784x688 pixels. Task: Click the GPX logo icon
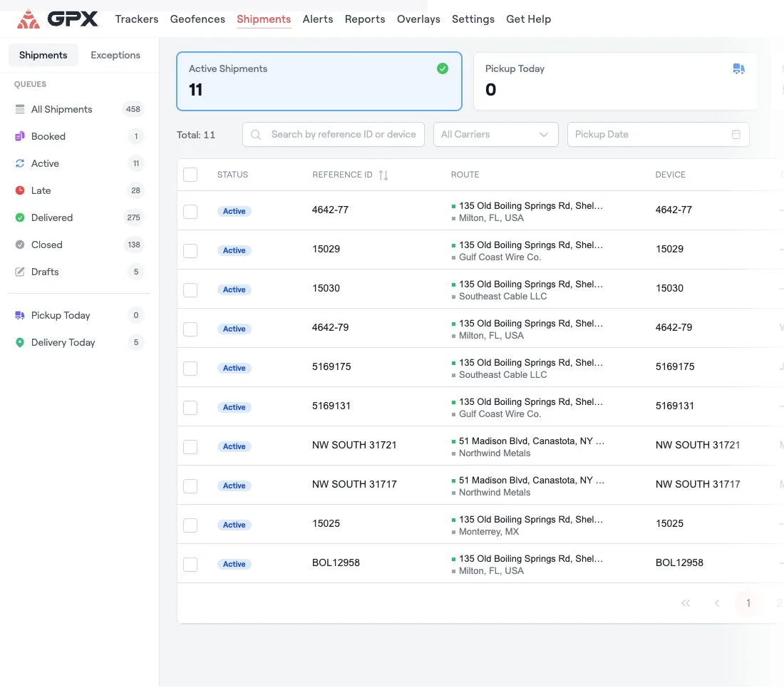(x=28, y=19)
